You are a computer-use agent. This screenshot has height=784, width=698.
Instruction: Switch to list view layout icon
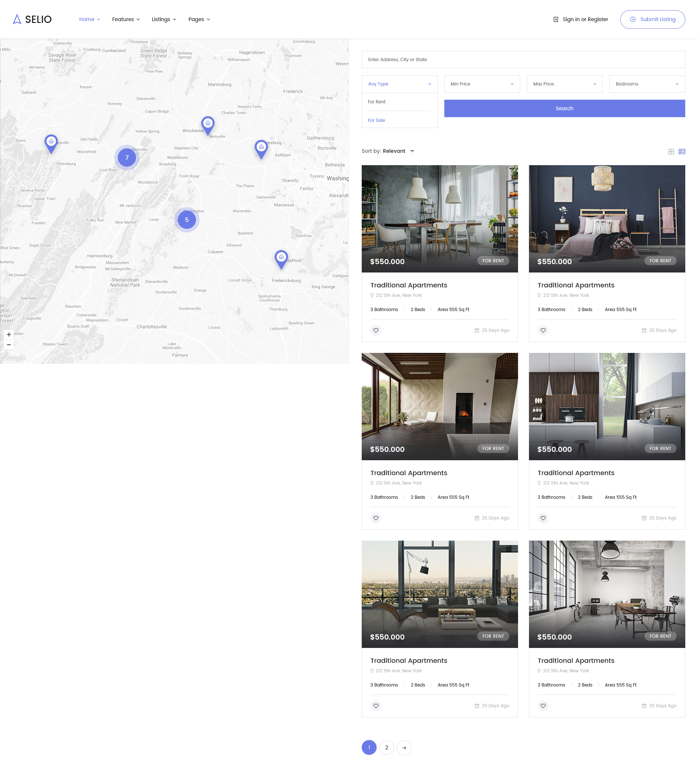682,152
